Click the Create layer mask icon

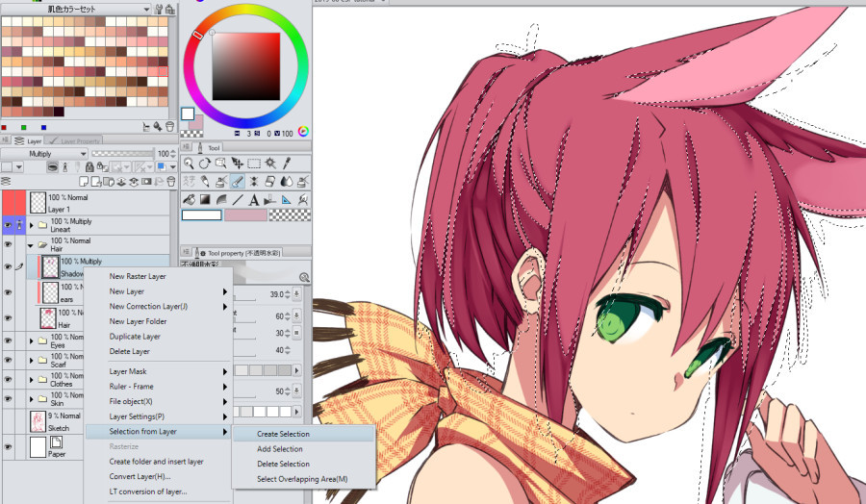pos(146,181)
